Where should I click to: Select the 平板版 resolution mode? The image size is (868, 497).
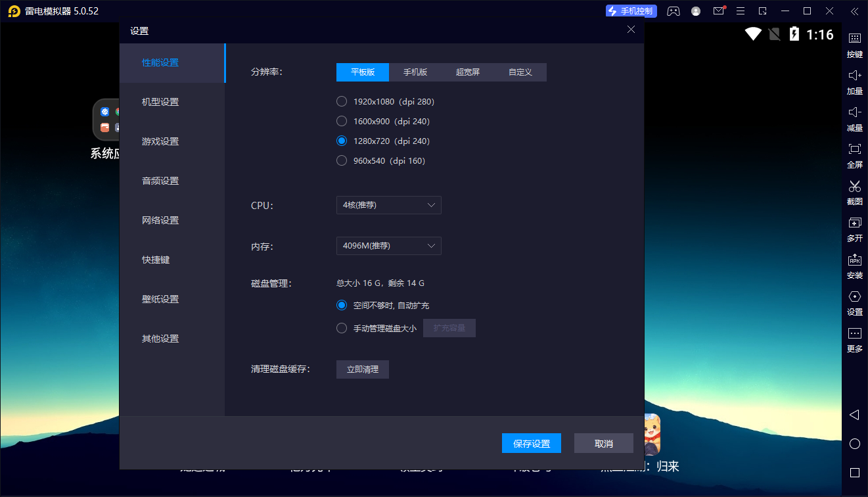click(x=363, y=72)
